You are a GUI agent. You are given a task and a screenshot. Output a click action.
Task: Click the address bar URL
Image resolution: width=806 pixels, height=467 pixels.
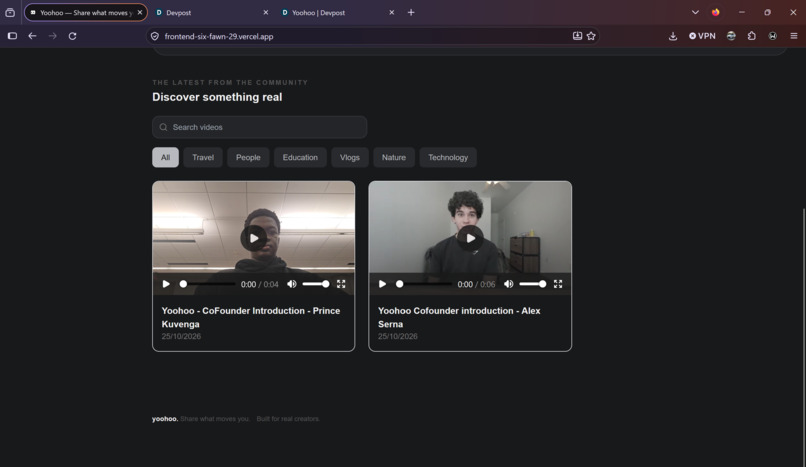pyautogui.click(x=219, y=36)
